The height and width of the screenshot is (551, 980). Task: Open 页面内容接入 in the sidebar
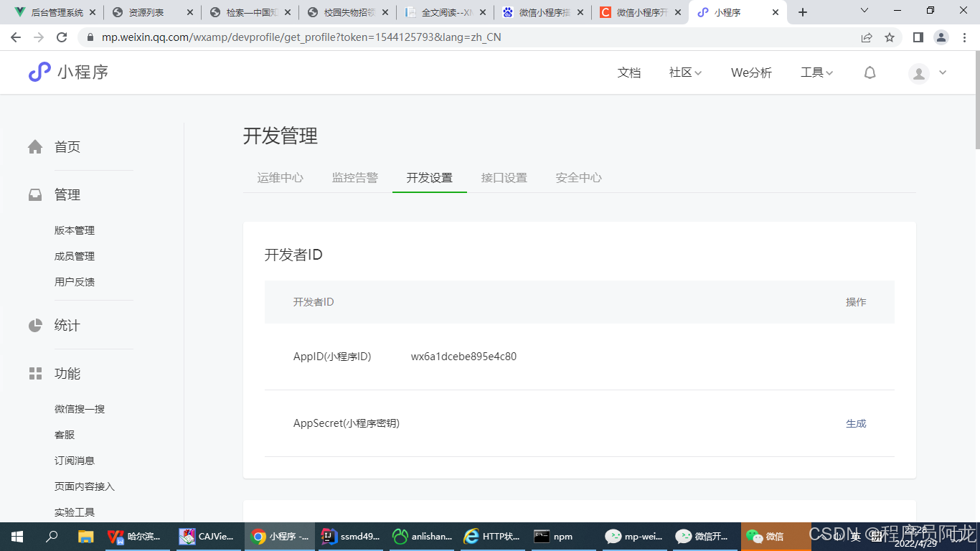(x=85, y=486)
